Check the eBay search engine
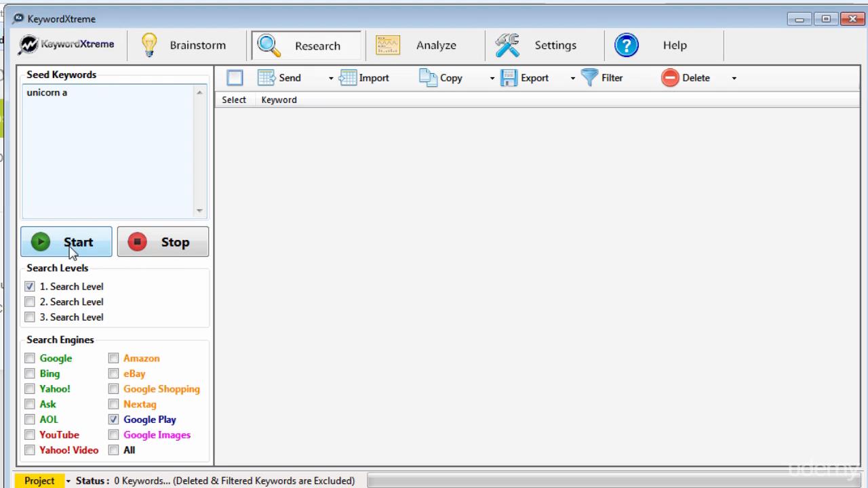The width and height of the screenshot is (868, 488). pyautogui.click(x=114, y=373)
